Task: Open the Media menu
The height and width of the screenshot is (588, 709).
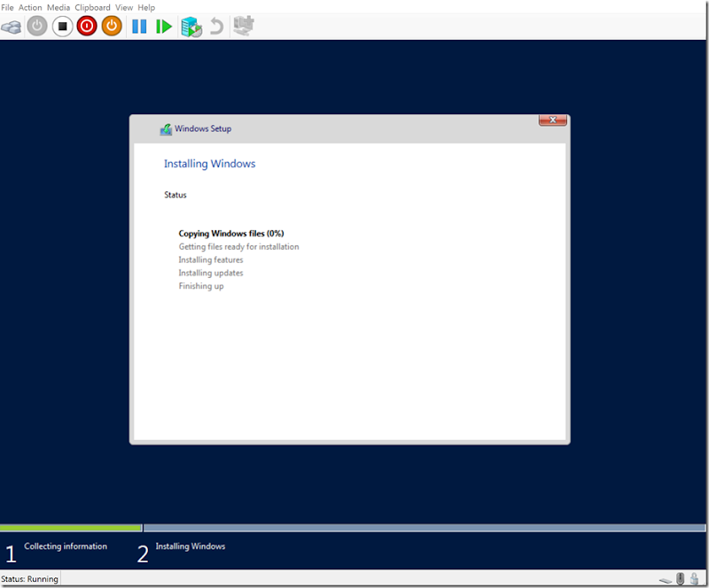Action: coord(58,7)
